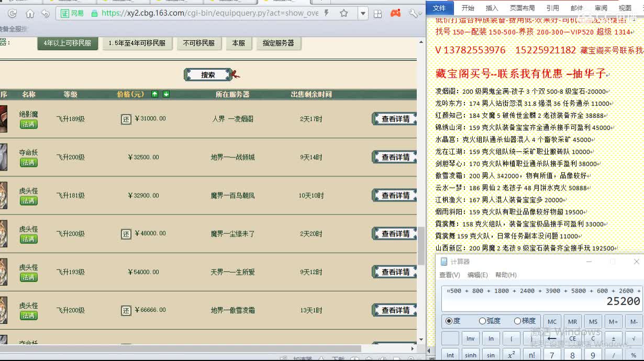This screenshot has width=644, height=361.
Task: Click calculator MC memory clear key
Action: tap(552, 322)
